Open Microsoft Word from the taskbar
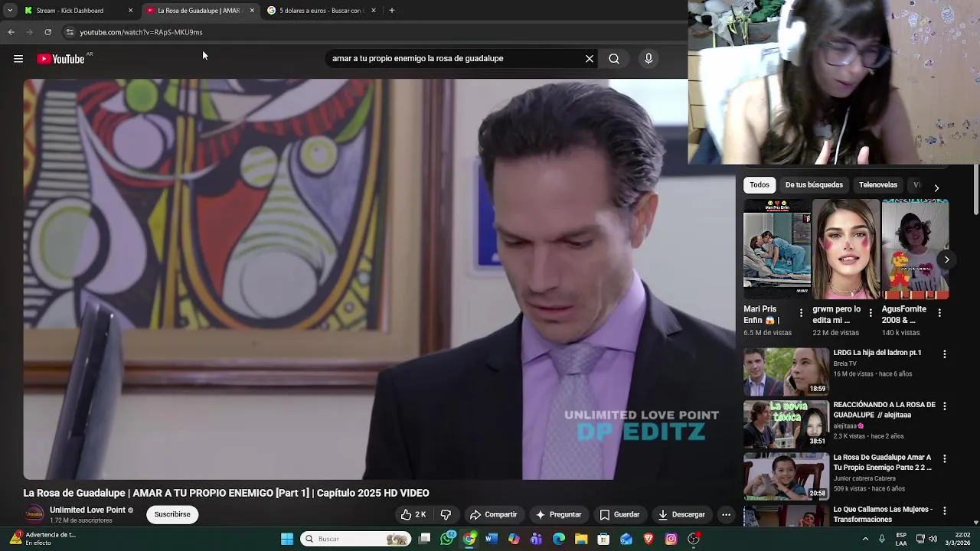This screenshot has width=980, height=551. click(x=492, y=539)
